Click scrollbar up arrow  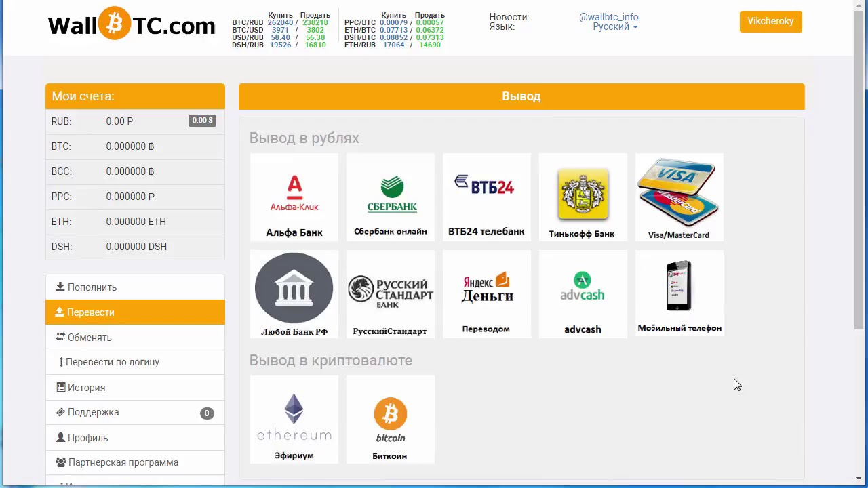[x=859, y=6]
